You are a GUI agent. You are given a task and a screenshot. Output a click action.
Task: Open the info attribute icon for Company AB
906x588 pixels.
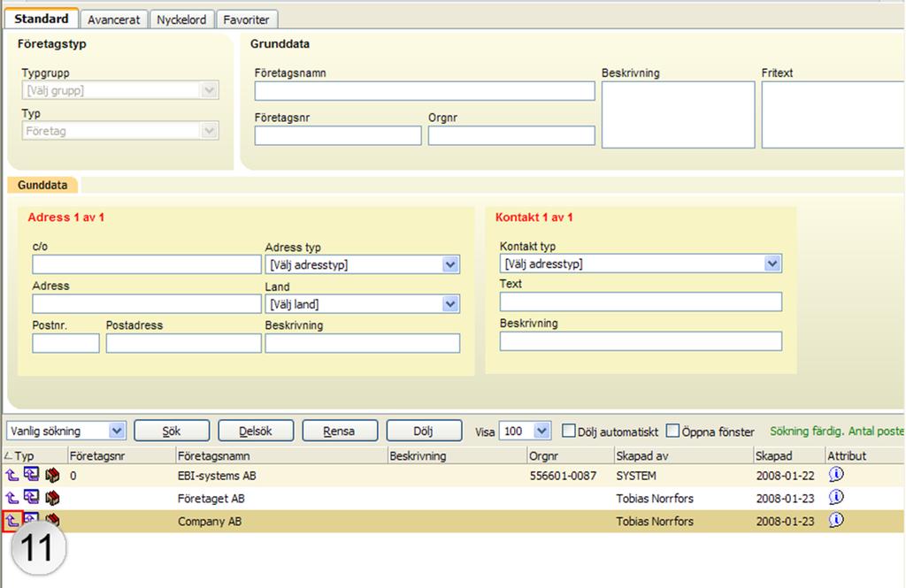point(835,520)
